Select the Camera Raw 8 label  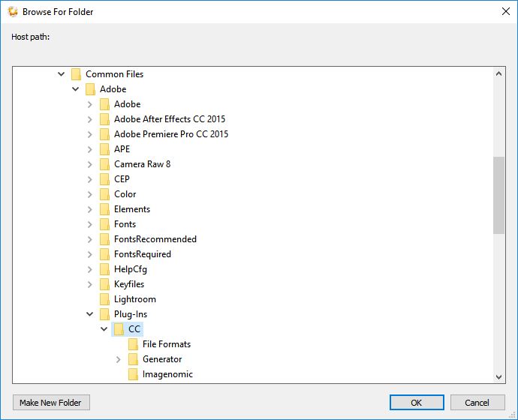(142, 164)
